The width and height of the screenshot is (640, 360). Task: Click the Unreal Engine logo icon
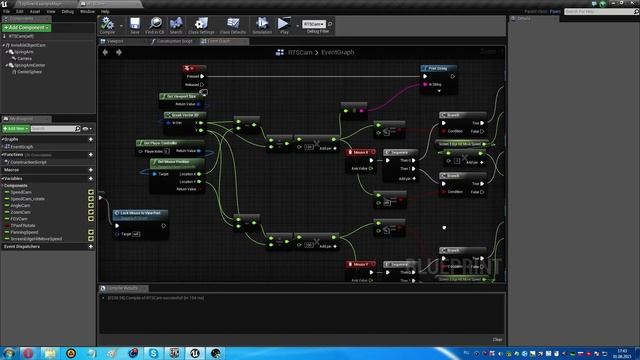pyautogui.click(x=4, y=4)
